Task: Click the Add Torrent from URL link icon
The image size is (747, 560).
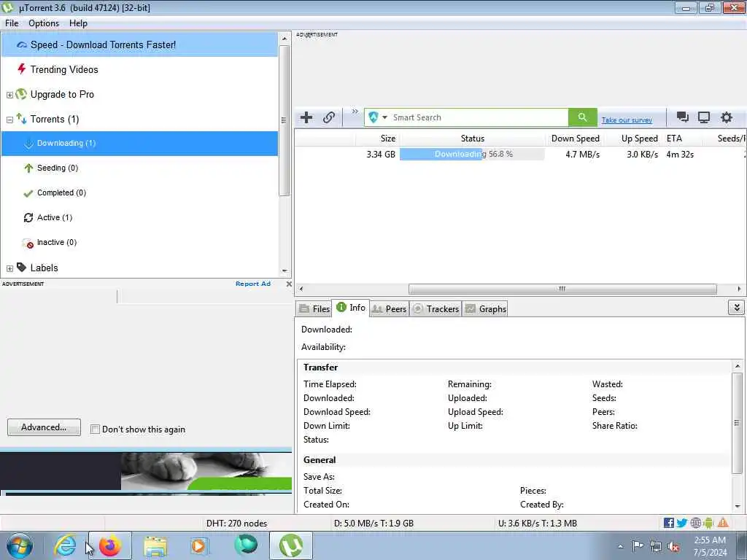Action: (x=329, y=117)
